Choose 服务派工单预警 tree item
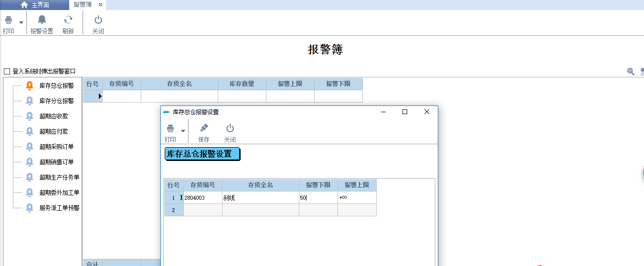The height and width of the screenshot is (266, 644). 59,208
